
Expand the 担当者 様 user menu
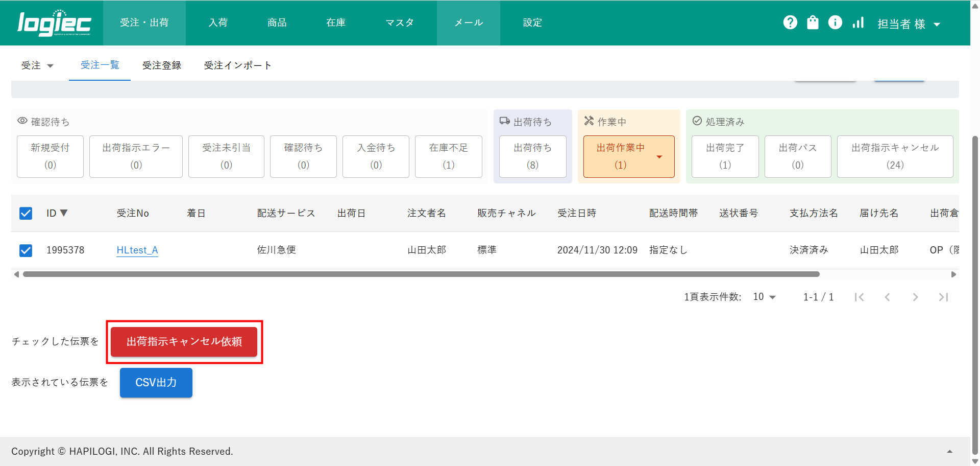point(909,24)
